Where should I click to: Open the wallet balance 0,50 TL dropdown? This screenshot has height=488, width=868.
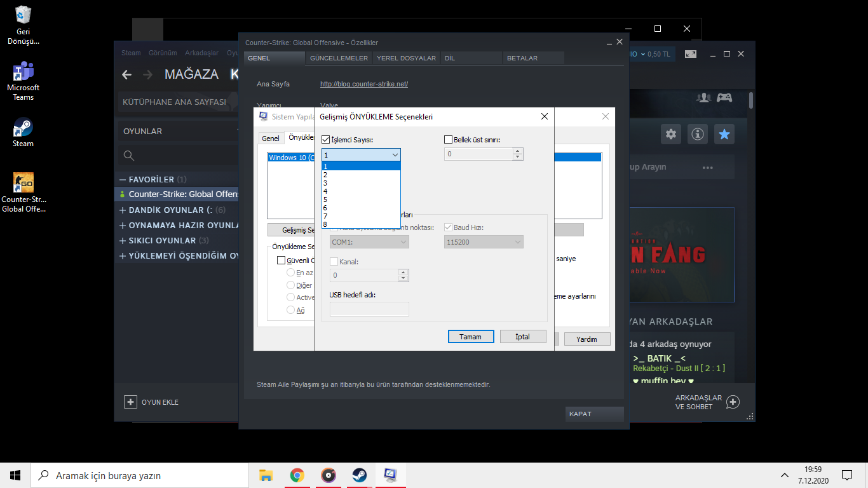pos(655,54)
